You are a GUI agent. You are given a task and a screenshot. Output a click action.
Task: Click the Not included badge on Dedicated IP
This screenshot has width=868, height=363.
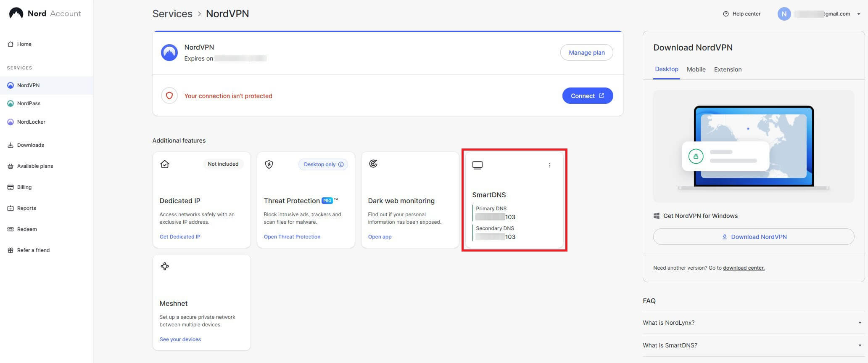[x=223, y=164]
